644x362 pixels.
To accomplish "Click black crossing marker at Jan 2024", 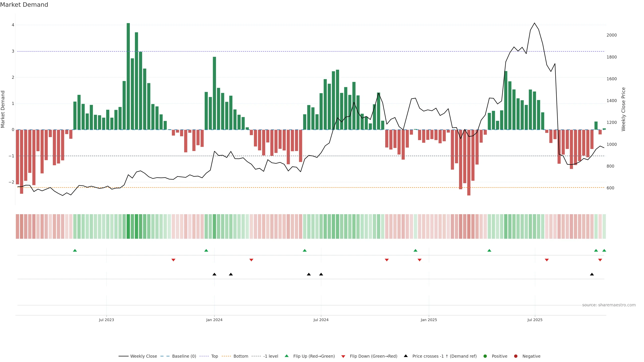I will click(214, 274).
